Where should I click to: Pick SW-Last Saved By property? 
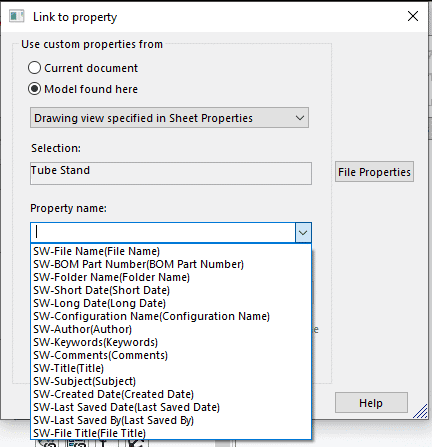171,420
